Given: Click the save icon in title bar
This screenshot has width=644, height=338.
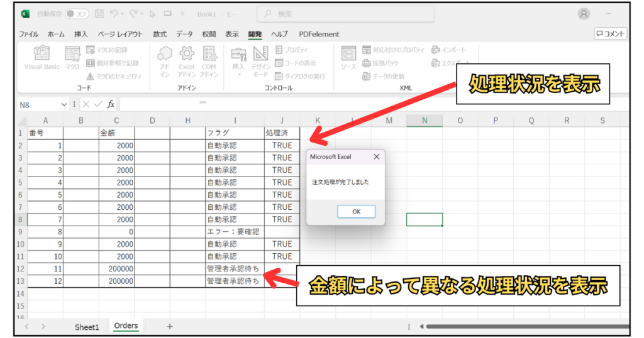Looking at the screenshot, I should pos(100,13).
